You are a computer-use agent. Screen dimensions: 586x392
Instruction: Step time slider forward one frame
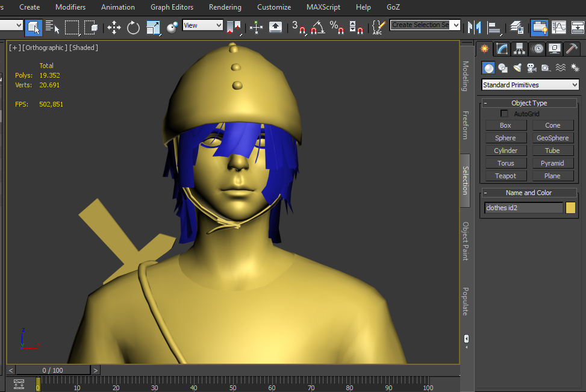coord(96,370)
